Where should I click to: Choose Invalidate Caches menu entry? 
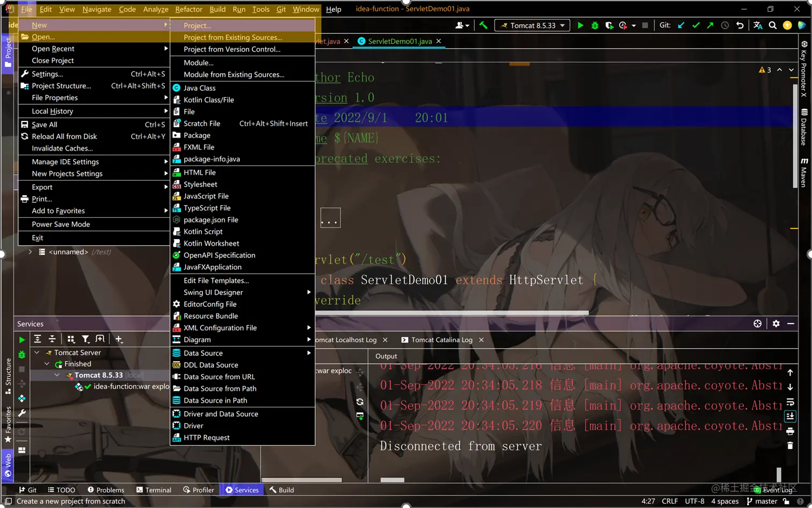pos(93,148)
